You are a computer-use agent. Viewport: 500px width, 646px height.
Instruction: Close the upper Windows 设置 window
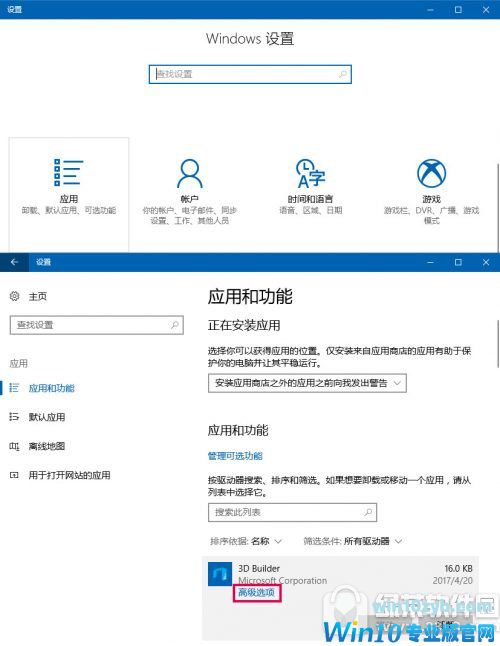click(486, 9)
